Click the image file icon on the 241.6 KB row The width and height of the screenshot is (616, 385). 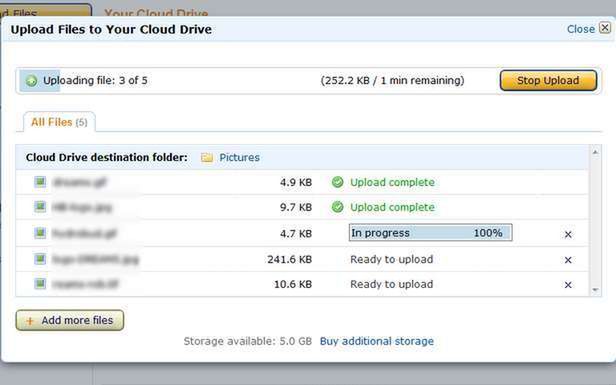coord(40,259)
